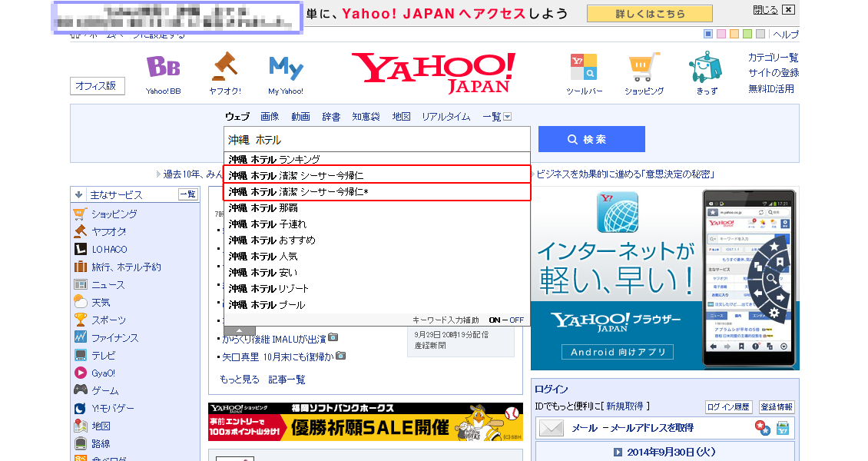The width and height of the screenshot is (868, 461).
Task: Open the Yahoo! BB icon
Action: tap(164, 68)
